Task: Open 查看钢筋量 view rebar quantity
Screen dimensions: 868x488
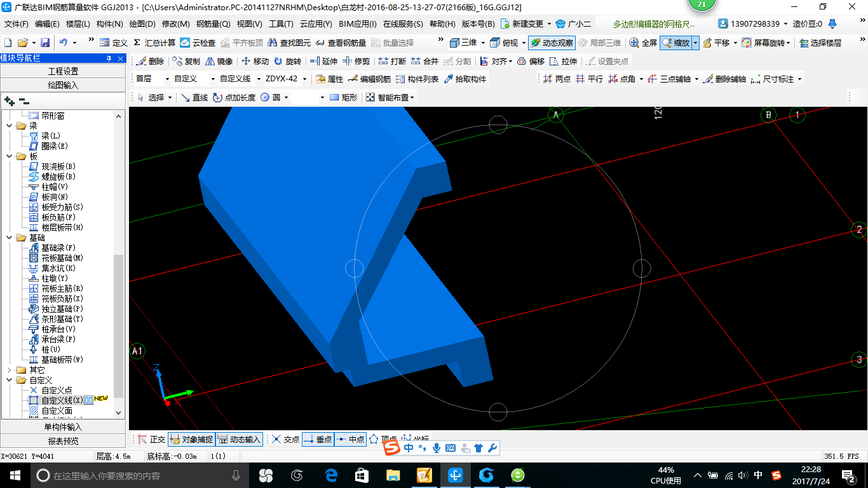Action: click(x=341, y=43)
